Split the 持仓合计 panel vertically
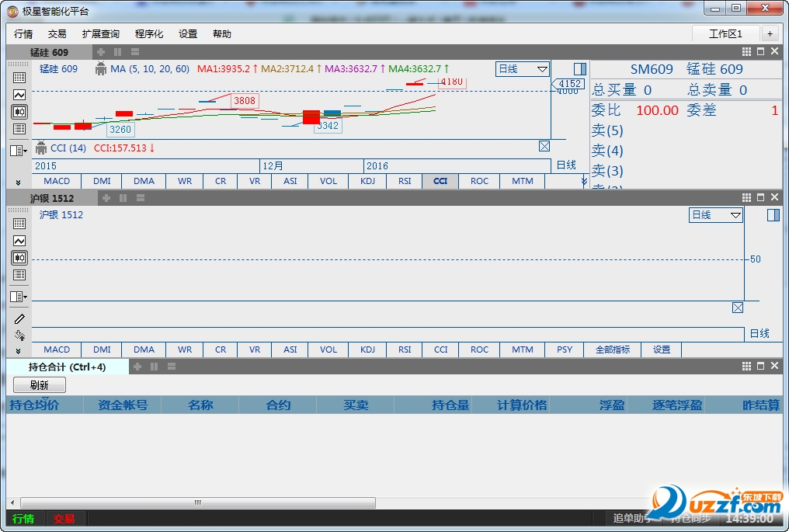789x532 pixels. [x=155, y=367]
